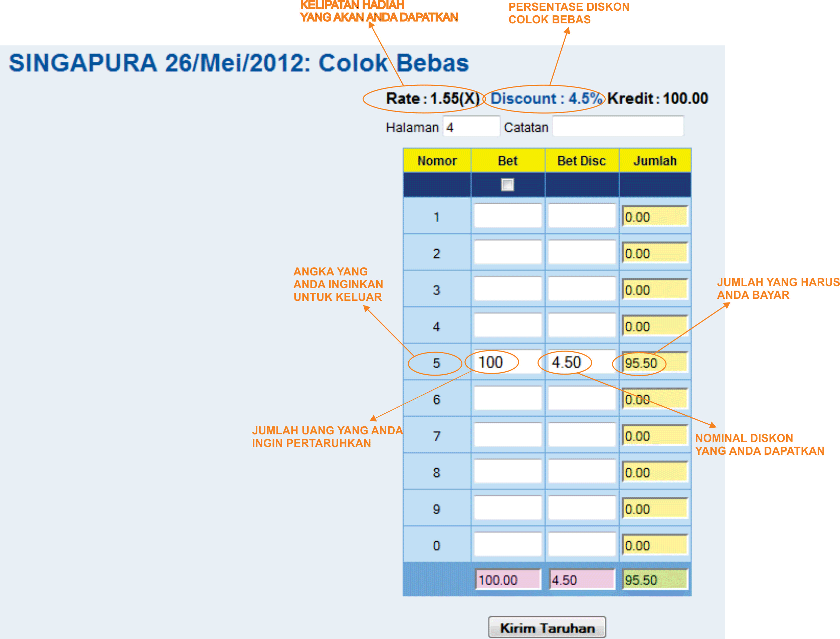Click the Jumlah field of row 5 showing 95.50
This screenshot has width=840, height=639.
(655, 363)
